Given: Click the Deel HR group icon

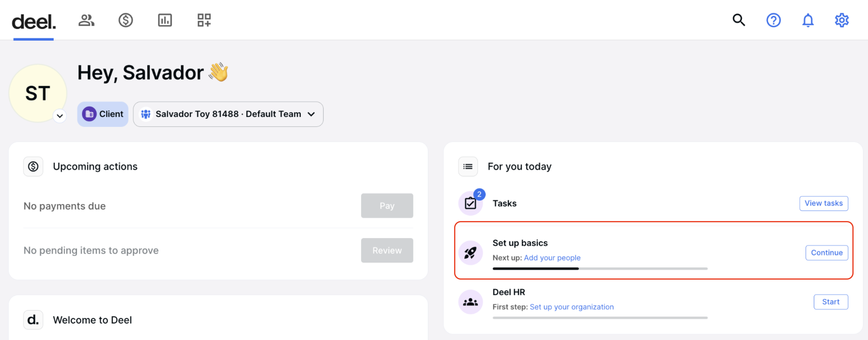Looking at the screenshot, I should tap(470, 302).
